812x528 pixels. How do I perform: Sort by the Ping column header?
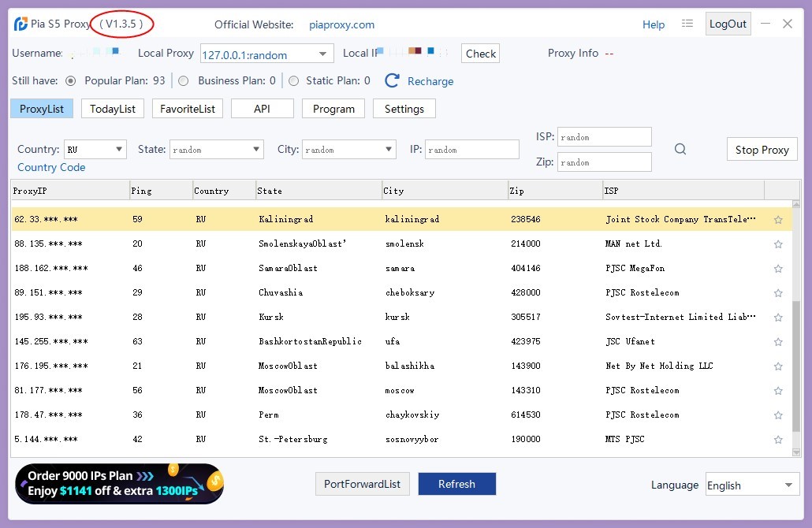tap(161, 191)
